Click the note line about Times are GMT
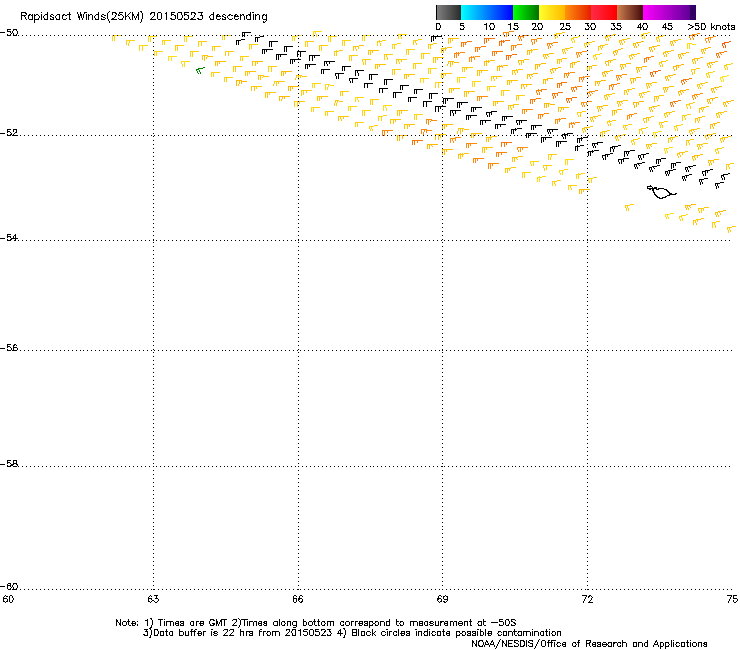Image resolution: width=740 pixels, height=650 pixels. tap(316, 623)
